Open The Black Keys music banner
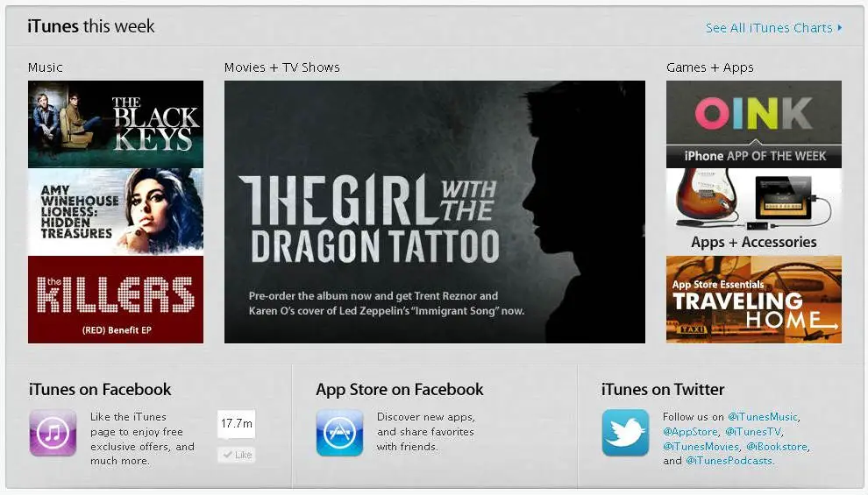The height and width of the screenshot is (495, 868). point(116,124)
